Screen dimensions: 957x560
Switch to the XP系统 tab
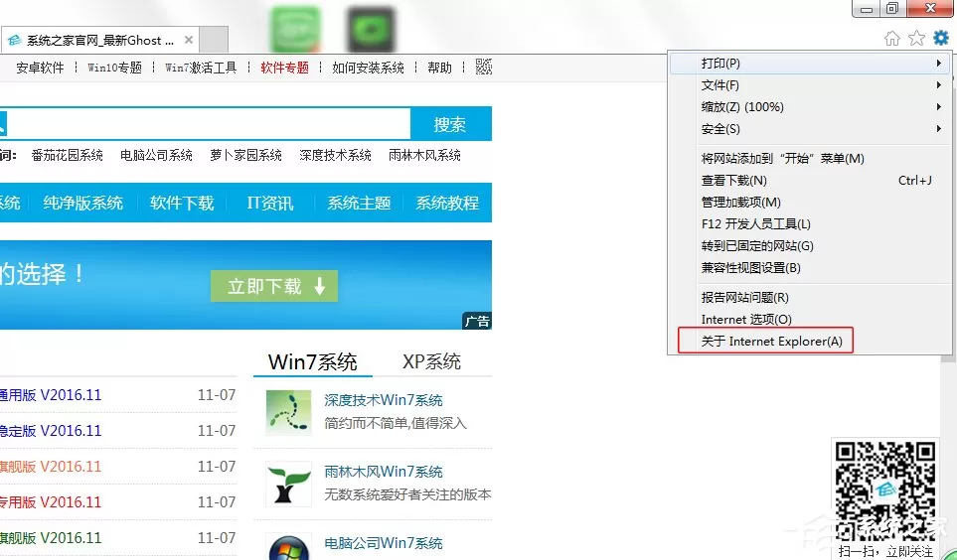tap(431, 361)
